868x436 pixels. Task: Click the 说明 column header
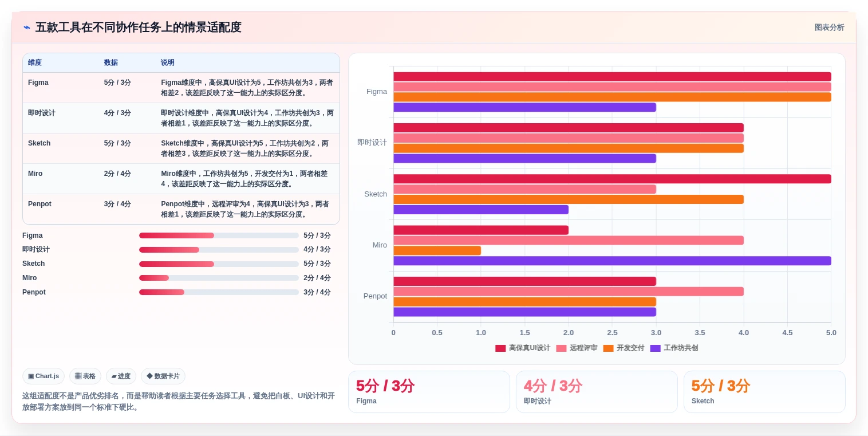click(x=168, y=62)
